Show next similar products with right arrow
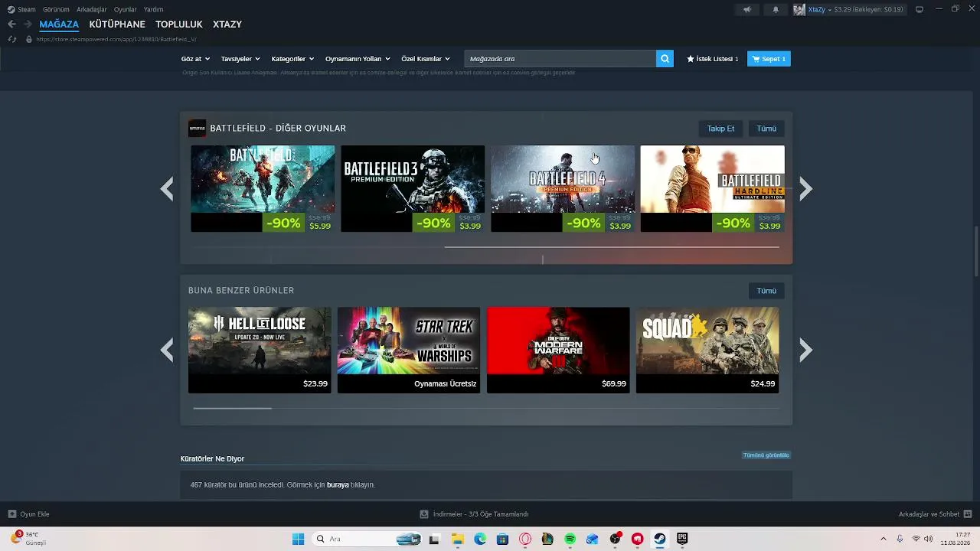980x551 pixels. click(805, 350)
